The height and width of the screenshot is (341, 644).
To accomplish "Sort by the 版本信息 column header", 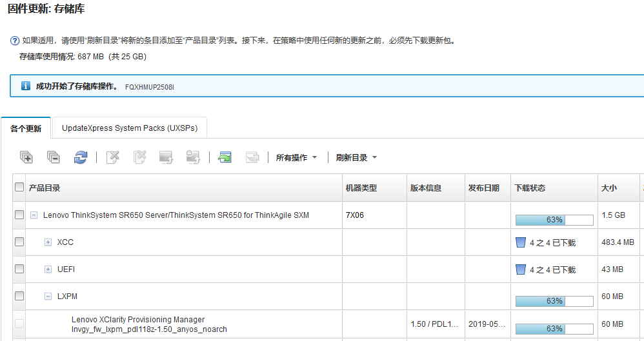I will click(x=436, y=188).
